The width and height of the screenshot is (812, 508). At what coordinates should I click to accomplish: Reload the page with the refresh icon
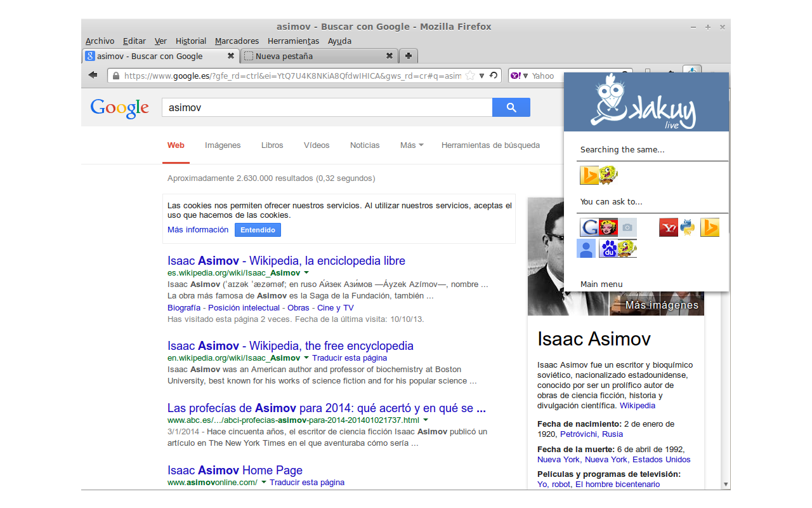(x=493, y=76)
